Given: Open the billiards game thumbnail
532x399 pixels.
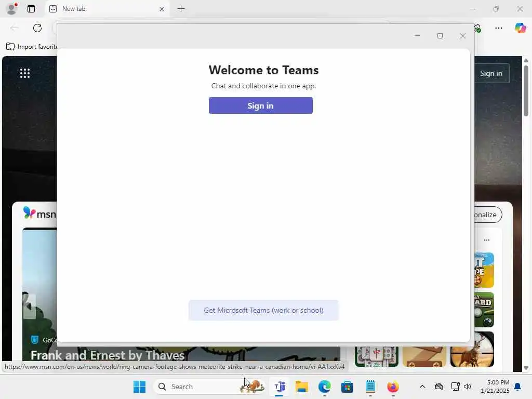Looking at the screenshot, I should (x=484, y=310).
